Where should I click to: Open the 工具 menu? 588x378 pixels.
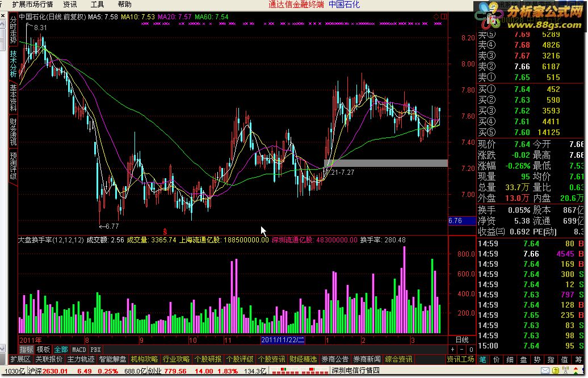97,5
